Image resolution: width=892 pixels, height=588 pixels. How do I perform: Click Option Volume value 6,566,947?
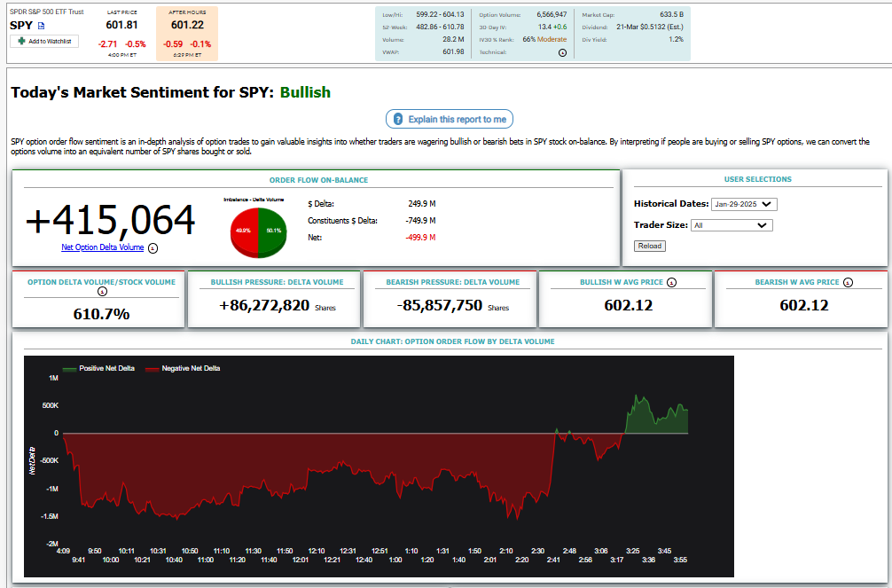[x=552, y=14]
